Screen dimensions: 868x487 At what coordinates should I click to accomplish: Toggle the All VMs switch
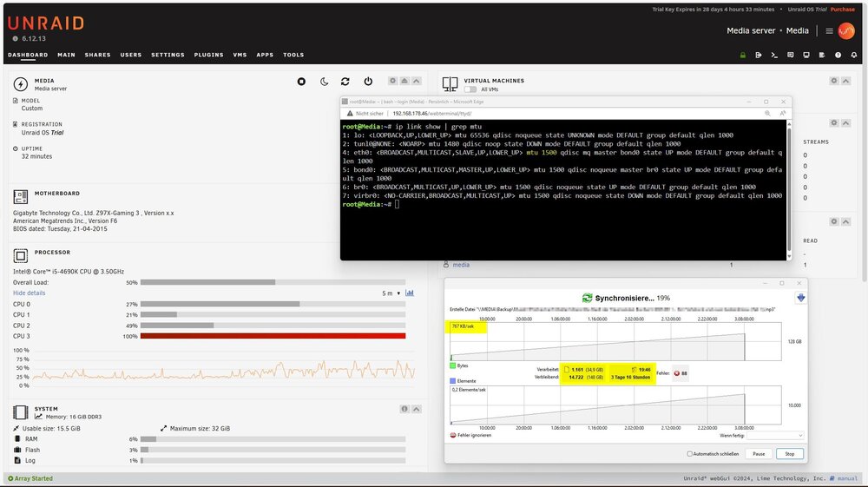pos(470,89)
